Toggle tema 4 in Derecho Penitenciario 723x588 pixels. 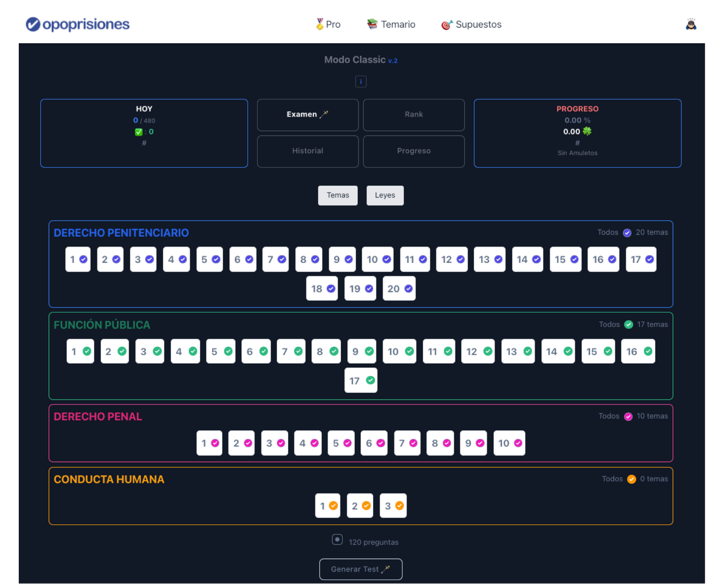coord(176,259)
